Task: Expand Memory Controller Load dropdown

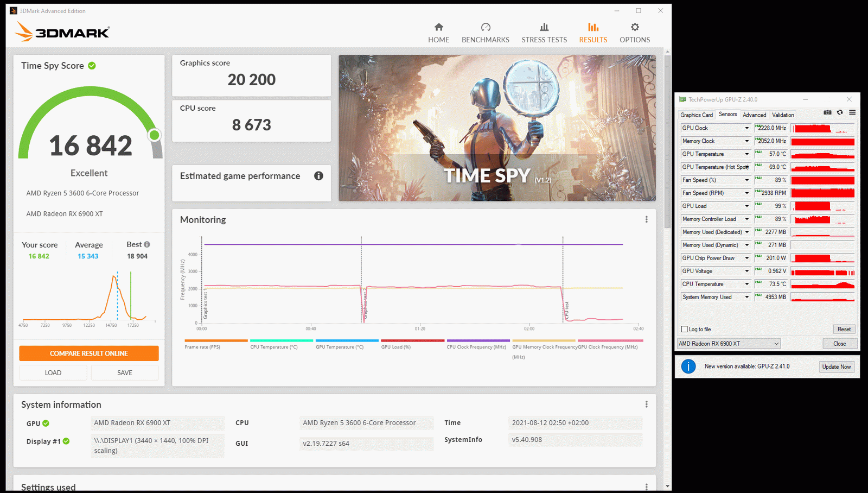Action: tap(746, 219)
